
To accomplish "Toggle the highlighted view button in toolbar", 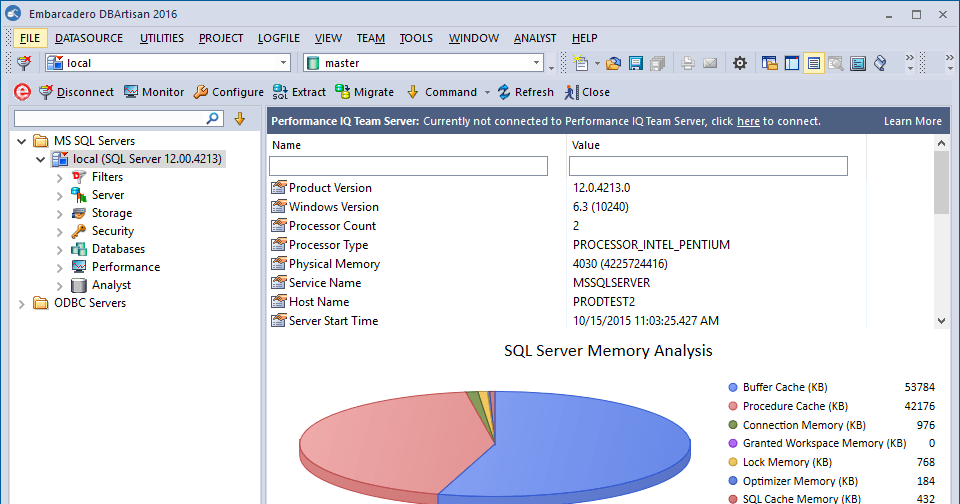I will tap(813, 63).
